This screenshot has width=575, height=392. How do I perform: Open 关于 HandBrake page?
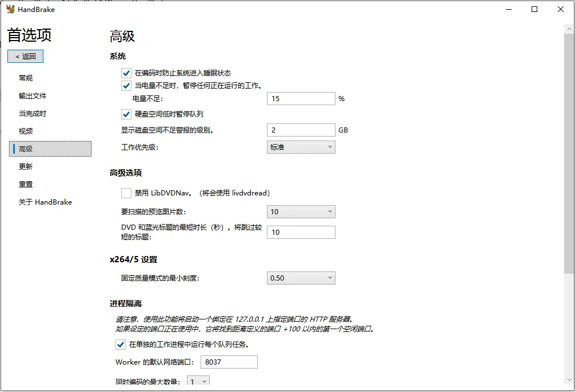(45, 202)
